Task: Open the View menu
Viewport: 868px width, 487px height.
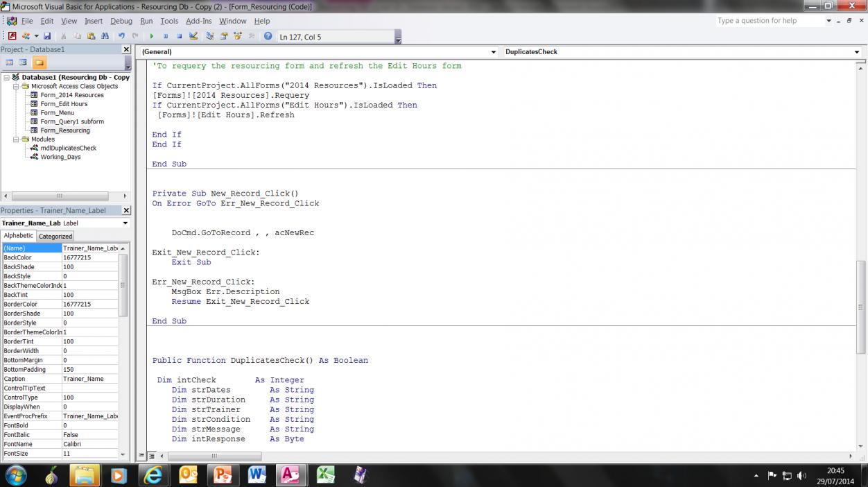Action: click(x=69, y=21)
